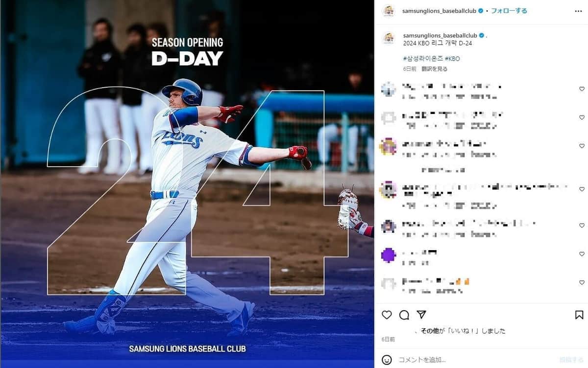Like the third comment with the small heart
This screenshot has width=588, height=368.
[x=582, y=146]
